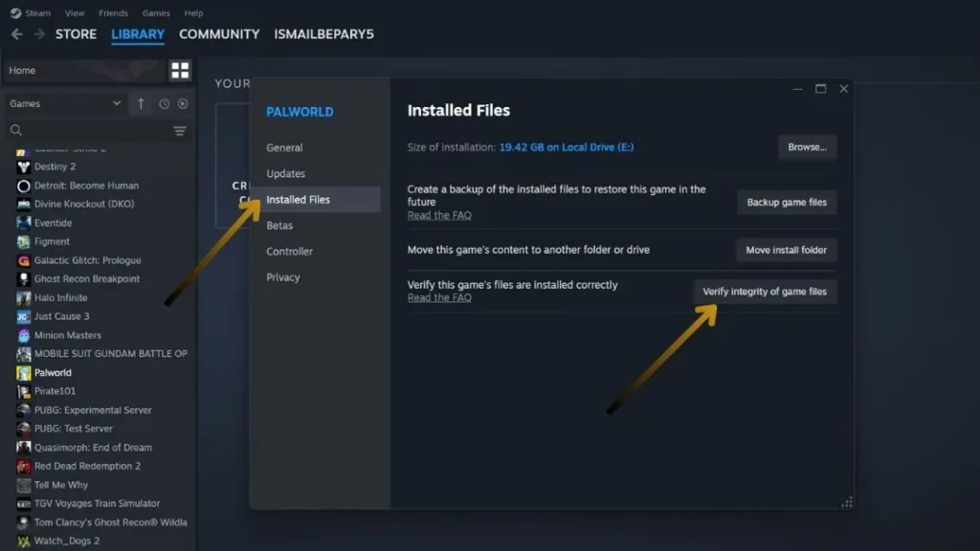
Task: Click the recent activity clock icon
Action: pyautogui.click(x=164, y=103)
